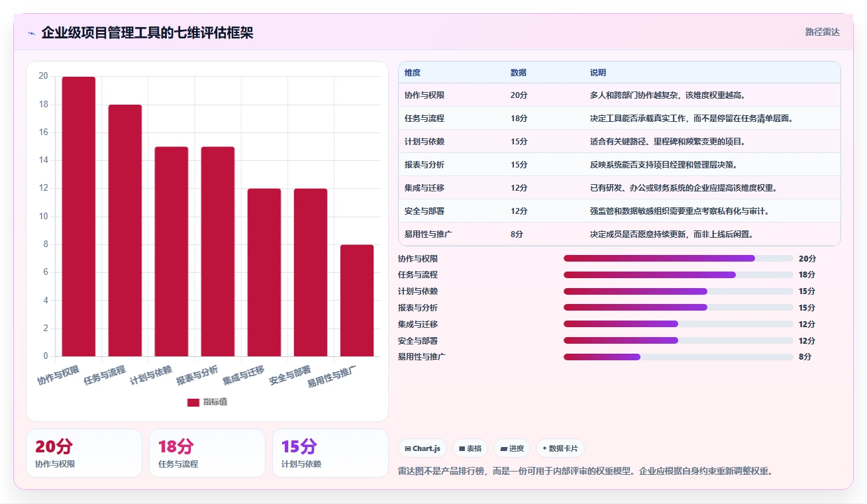Click the 8分 cell in the table
Image resolution: width=867 pixels, height=504 pixels.
(517, 234)
